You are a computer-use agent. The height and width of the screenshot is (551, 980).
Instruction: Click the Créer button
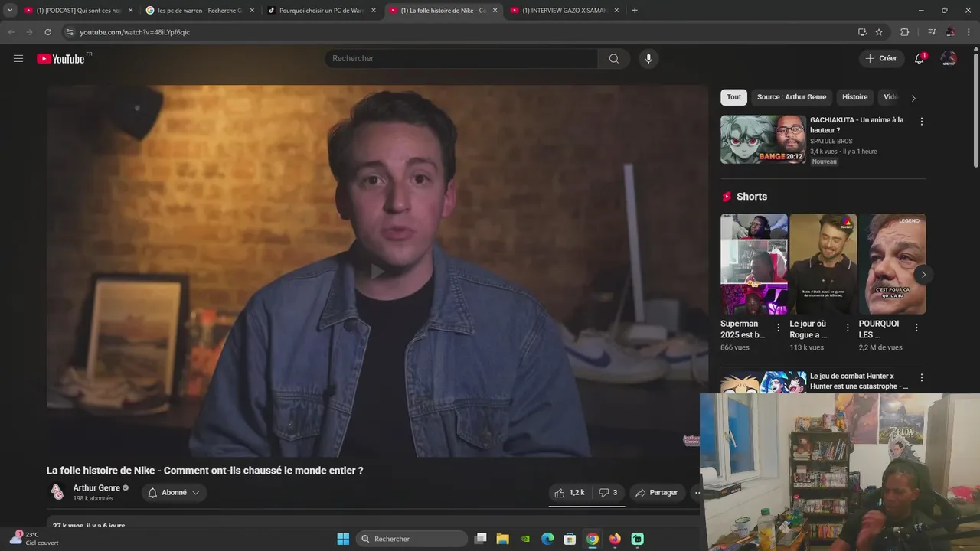coord(881,58)
